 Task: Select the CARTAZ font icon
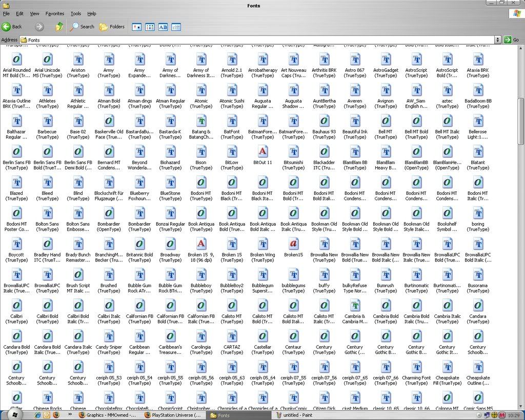(232, 336)
